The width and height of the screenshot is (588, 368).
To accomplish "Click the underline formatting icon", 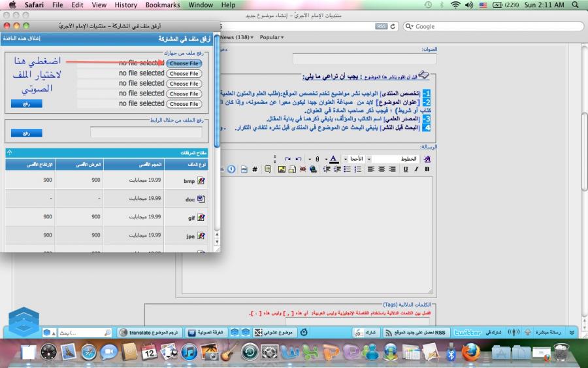I will (405, 169).
